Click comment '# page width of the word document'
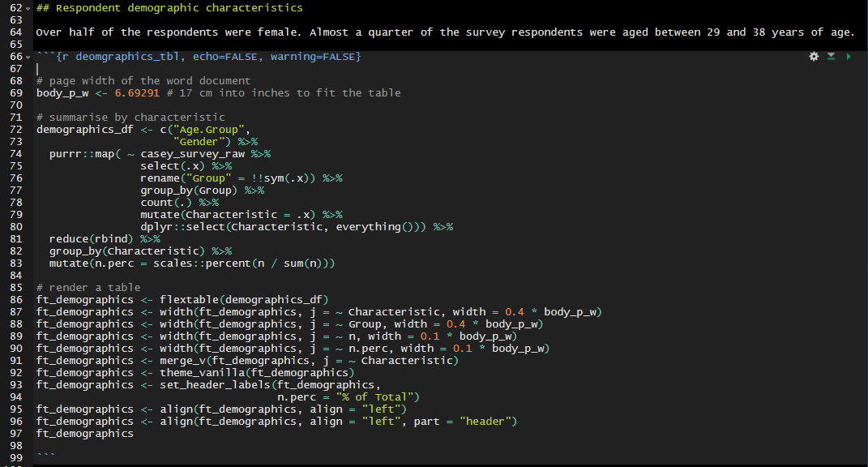The width and height of the screenshot is (868, 467). click(143, 81)
